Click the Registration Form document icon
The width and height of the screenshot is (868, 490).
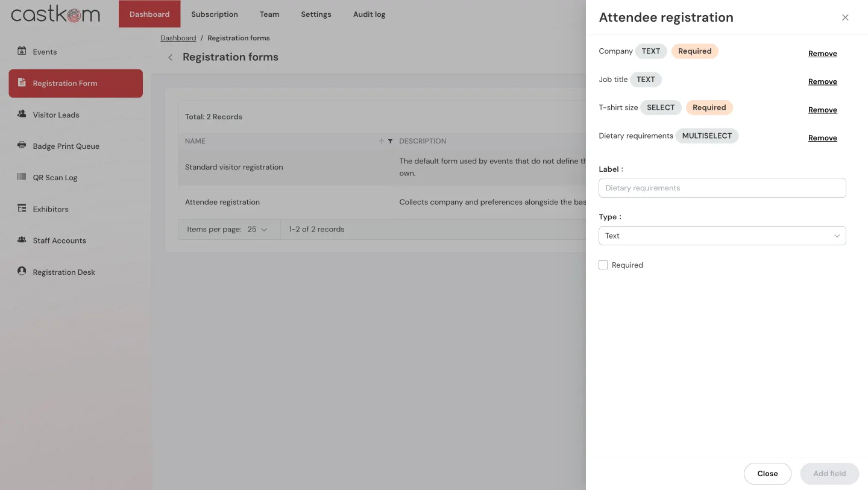(22, 83)
